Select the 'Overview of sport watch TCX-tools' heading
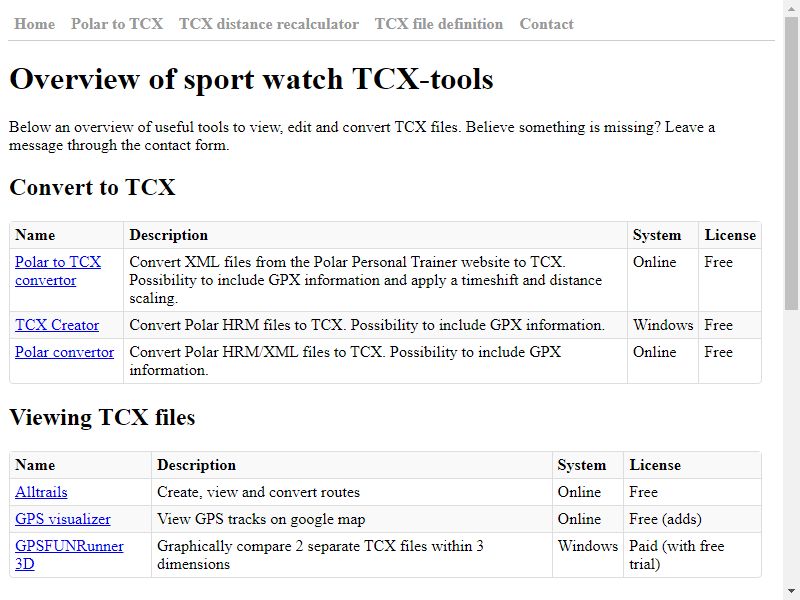Image resolution: width=800 pixels, height=600 pixels. (x=252, y=79)
